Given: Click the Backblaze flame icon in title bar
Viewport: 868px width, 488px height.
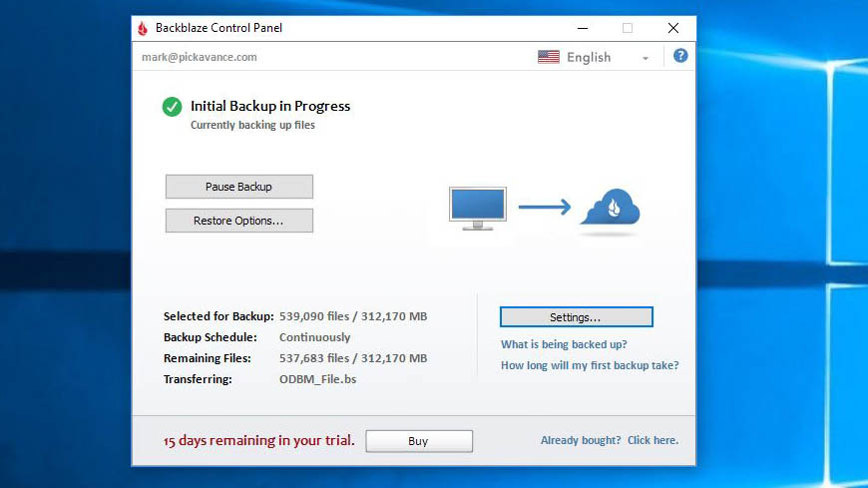Looking at the screenshot, I should 143,28.
